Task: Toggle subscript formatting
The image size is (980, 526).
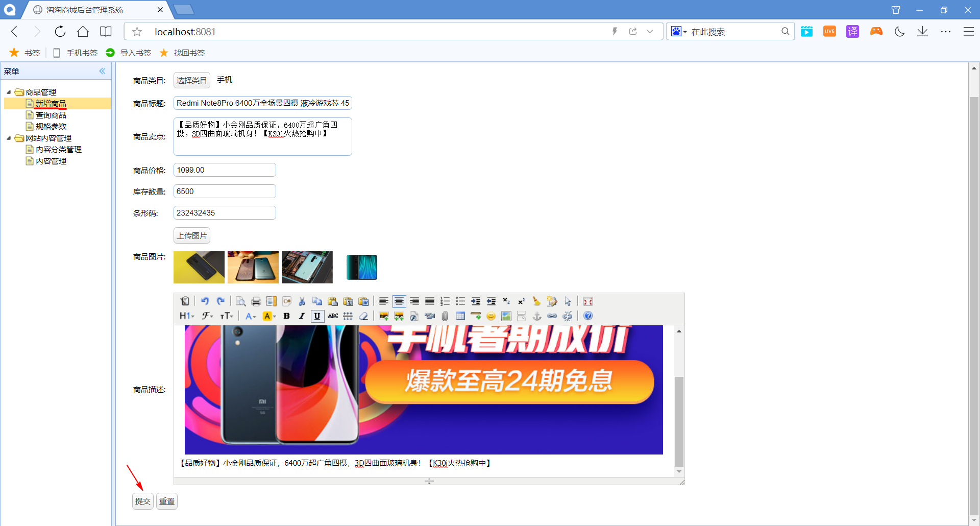Action: tap(506, 301)
